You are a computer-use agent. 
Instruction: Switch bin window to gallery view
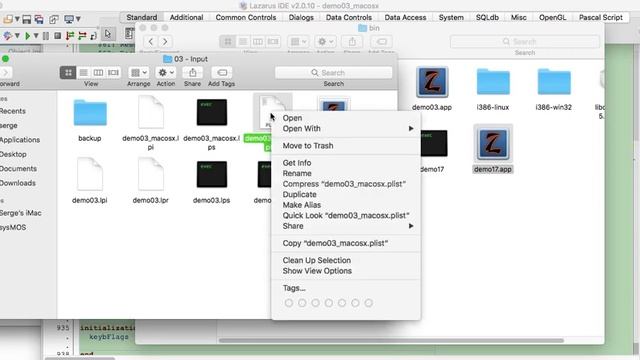273,42
